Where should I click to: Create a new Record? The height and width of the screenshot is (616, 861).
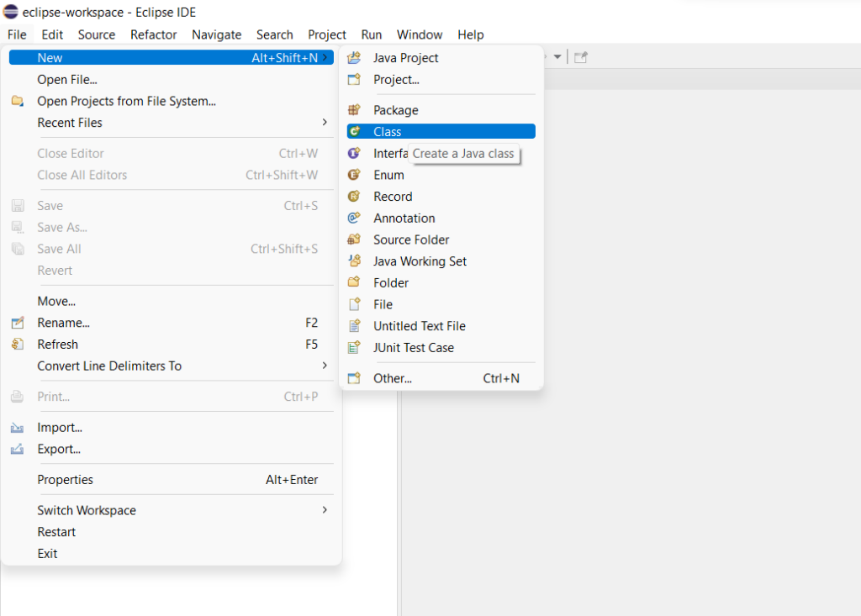[x=392, y=196]
